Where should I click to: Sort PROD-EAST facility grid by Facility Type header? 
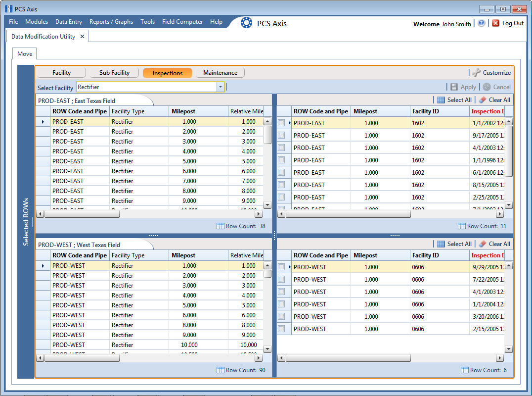click(139, 111)
